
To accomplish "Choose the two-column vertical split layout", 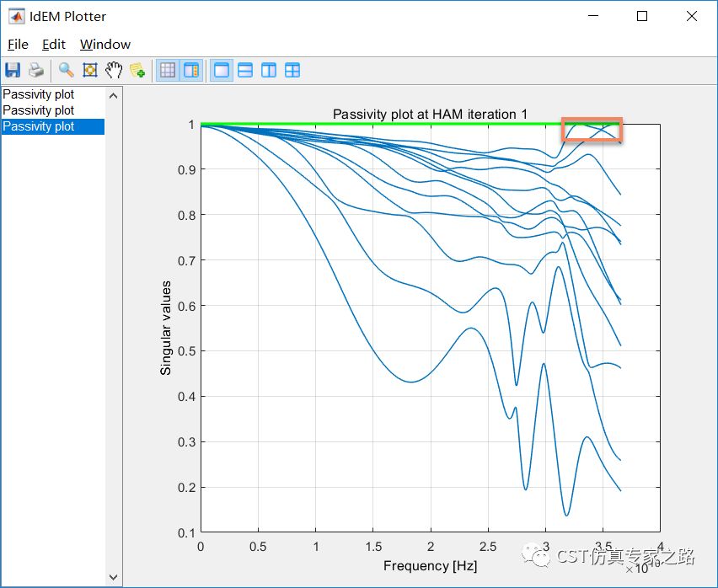I will (x=269, y=70).
